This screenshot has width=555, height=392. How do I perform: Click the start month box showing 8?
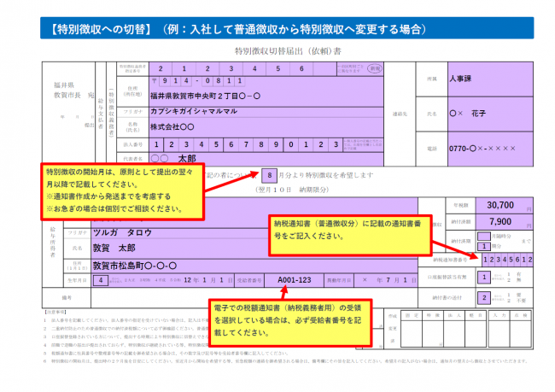coord(270,175)
